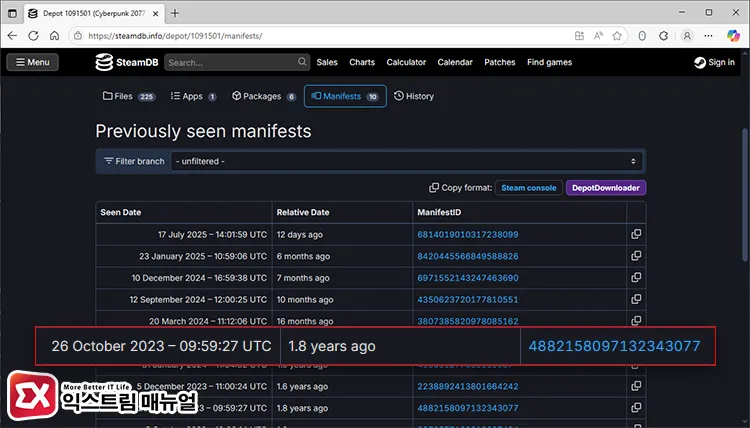Add this page to favorites

click(x=617, y=36)
